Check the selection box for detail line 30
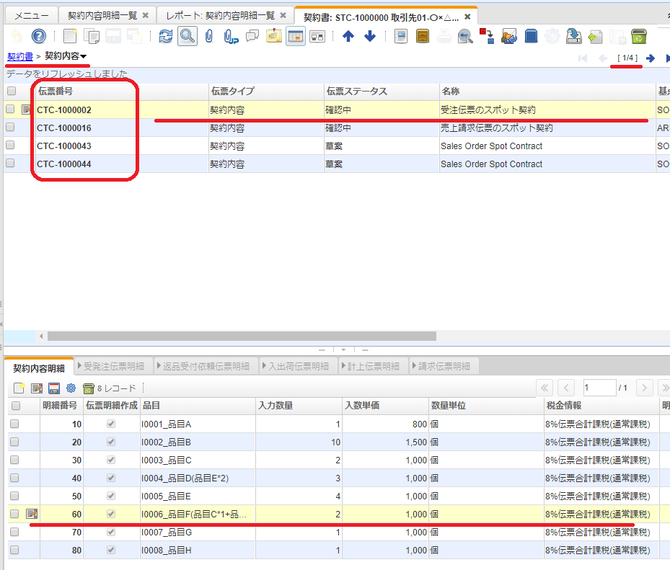Viewport: 670px width, 570px height. pos(15,459)
